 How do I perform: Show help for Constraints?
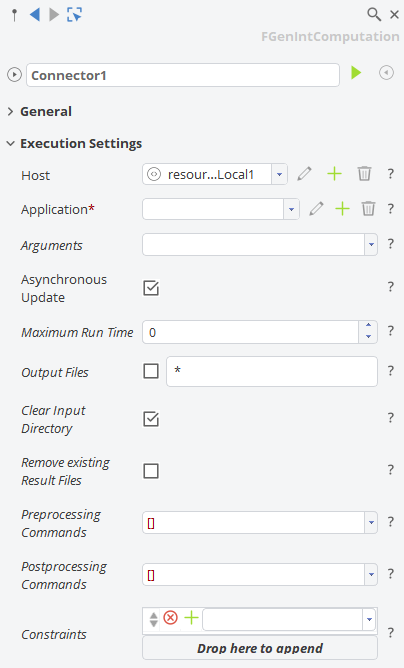tap(390, 633)
